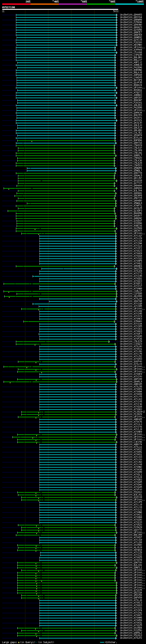Viewport: 146px width, 644px height.
Task: Click the green ~80% identity legend segment
Action: click(x=101, y=4)
